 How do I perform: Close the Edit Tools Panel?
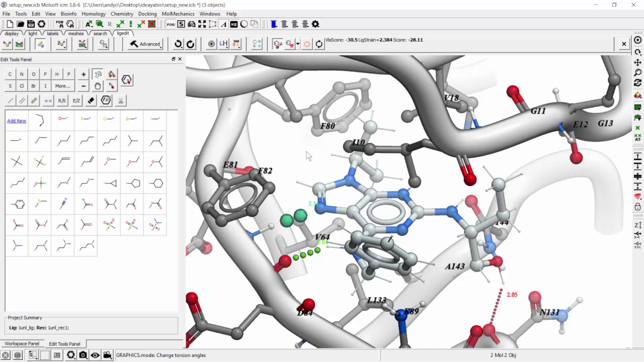pyautogui.click(x=180, y=59)
